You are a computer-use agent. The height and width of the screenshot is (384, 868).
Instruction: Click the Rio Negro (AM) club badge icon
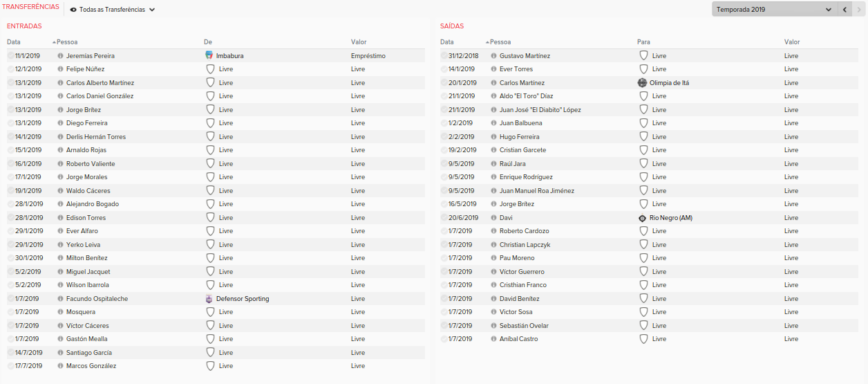643,218
